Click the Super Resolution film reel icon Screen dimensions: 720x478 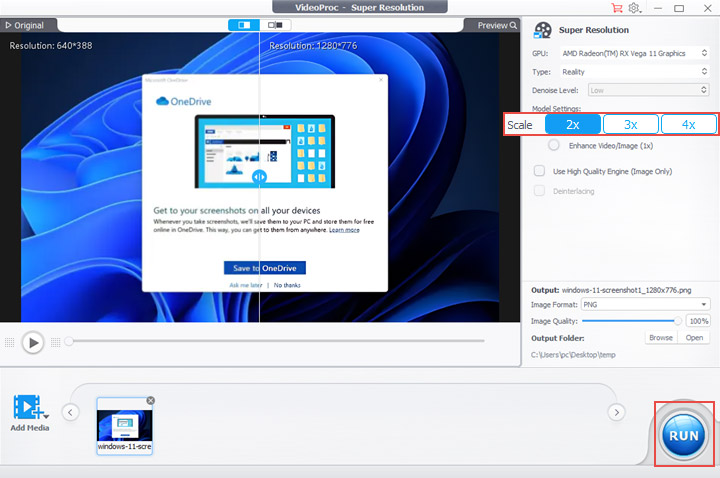click(542, 30)
